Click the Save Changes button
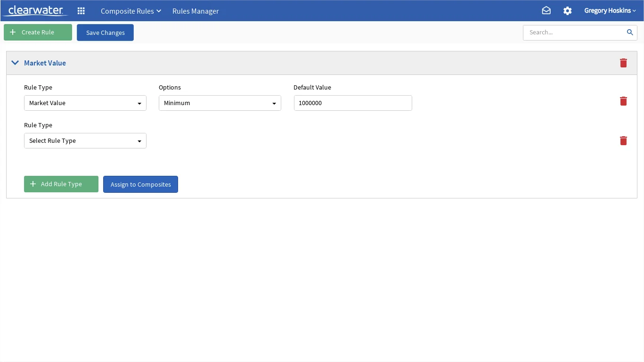The image size is (644, 362). click(x=105, y=33)
